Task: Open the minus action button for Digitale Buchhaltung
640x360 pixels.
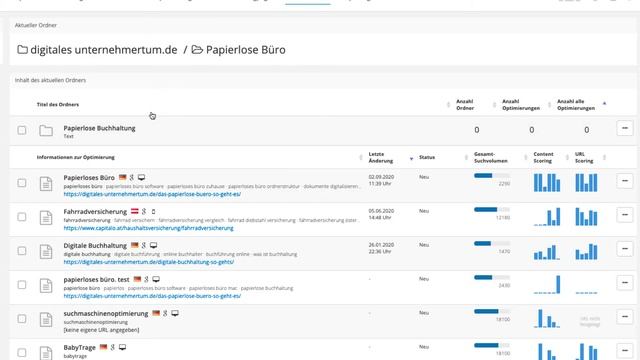Action: click(x=624, y=249)
